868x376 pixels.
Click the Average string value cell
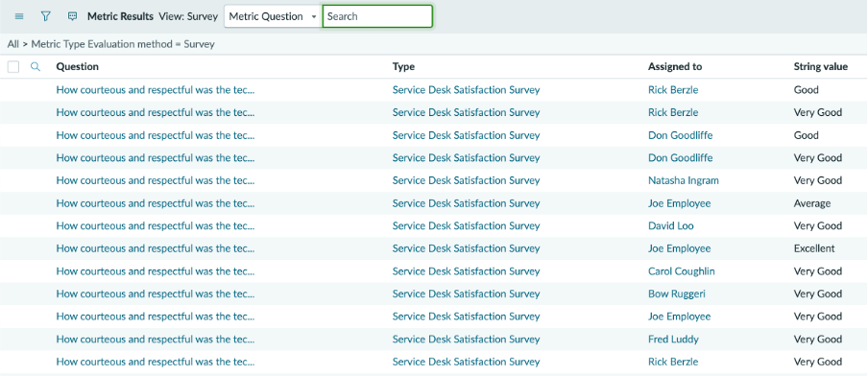(812, 203)
